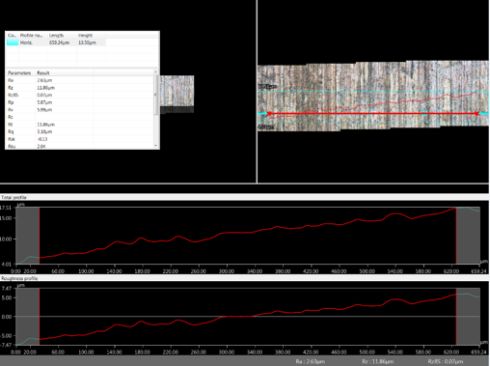The height and width of the screenshot is (366, 490).
Task: Click the Height column header
Action: pyautogui.click(x=85, y=35)
